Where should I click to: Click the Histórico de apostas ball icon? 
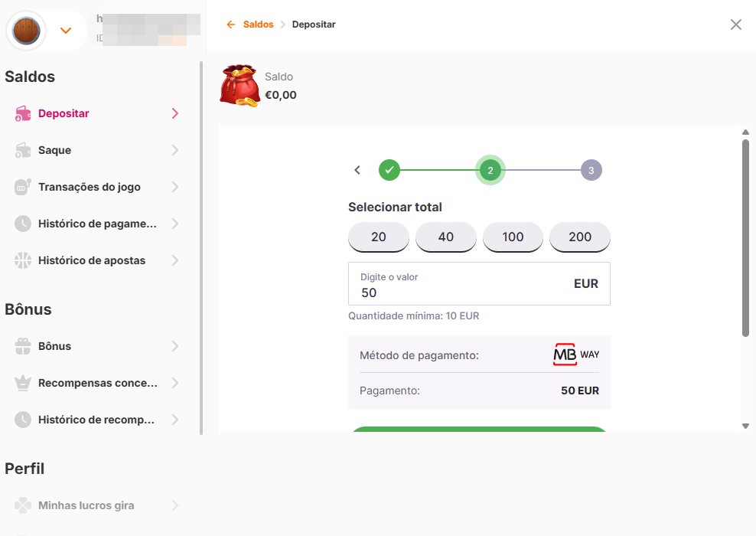[x=23, y=260]
